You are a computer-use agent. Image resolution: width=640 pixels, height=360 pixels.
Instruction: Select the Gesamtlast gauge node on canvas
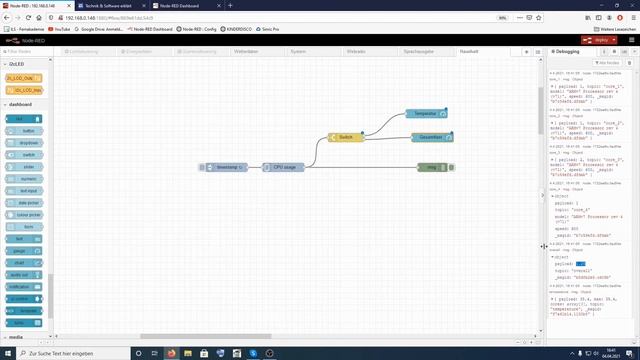(432, 138)
